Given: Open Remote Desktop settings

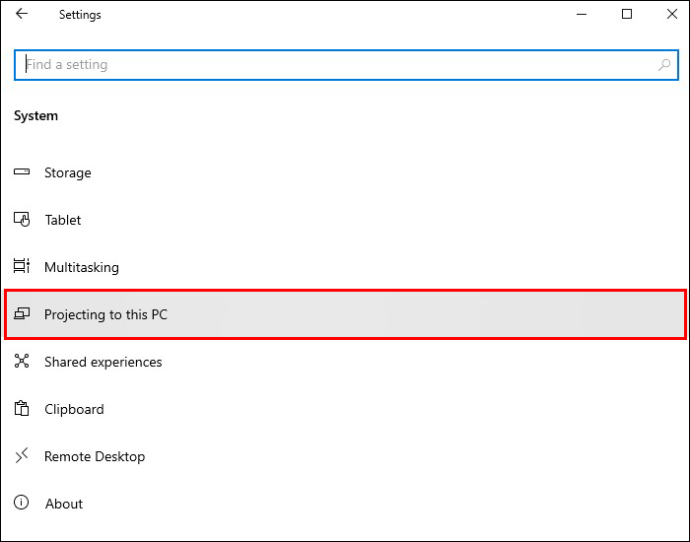Looking at the screenshot, I should (x=94, y=457).
